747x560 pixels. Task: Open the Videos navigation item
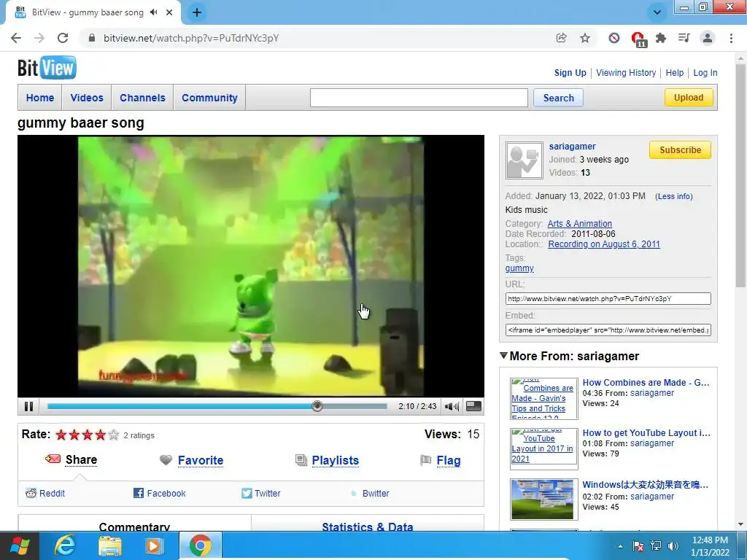click(x=87, y=98)
